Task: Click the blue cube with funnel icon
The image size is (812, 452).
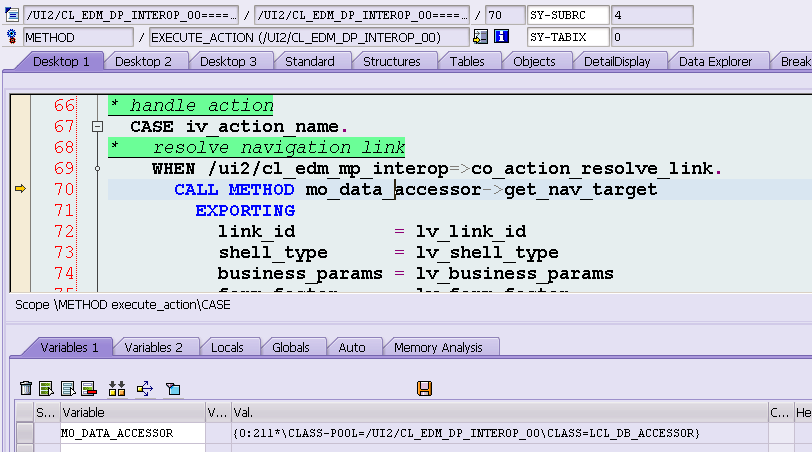Action: (x=173, y=388)
